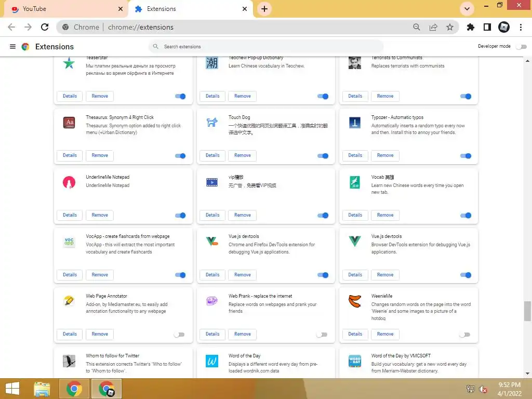Image resolution: width=532 pixels, height=399 pixels.
Task: Click the Web Page Annotator pencil icon
Action: coord(69,301)
